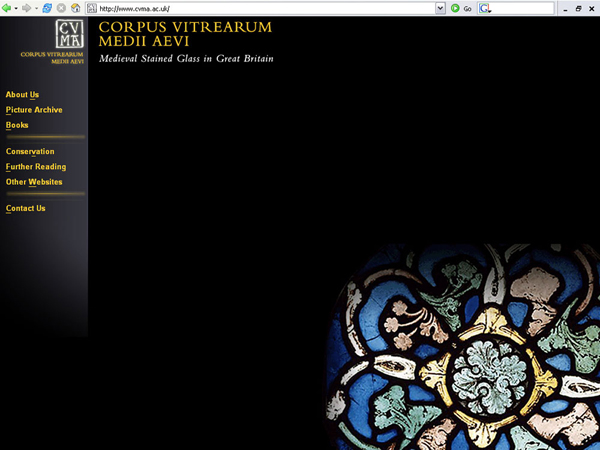Click the Google search engine icon
Image resolution: width=600 pixels, height=450 pixels.
click(x=485, y=8)
